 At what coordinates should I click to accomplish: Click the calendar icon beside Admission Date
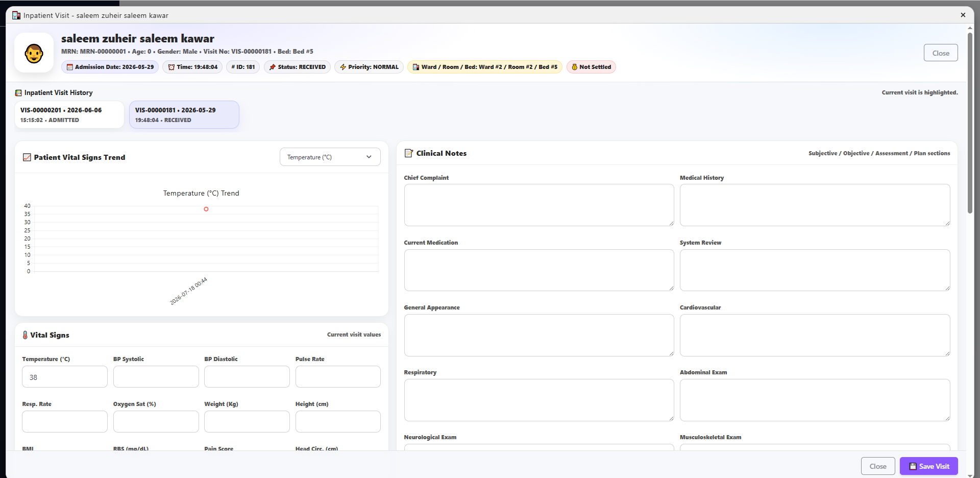tap(70, 67)
